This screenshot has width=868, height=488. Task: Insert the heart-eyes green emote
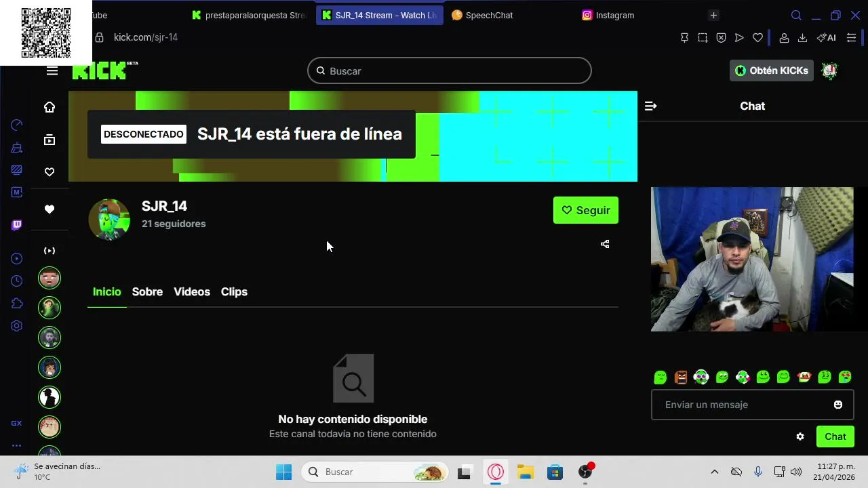tap(845, 377)
